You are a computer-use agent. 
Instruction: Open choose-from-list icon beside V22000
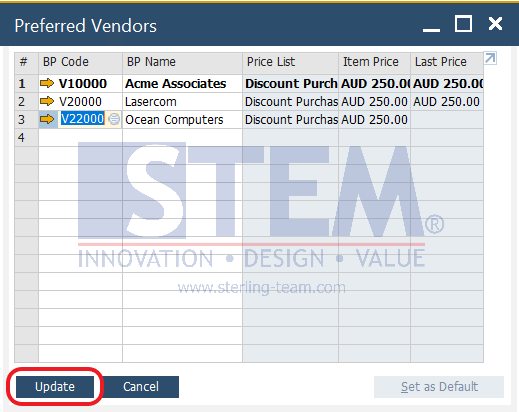(x=114, y=119)
